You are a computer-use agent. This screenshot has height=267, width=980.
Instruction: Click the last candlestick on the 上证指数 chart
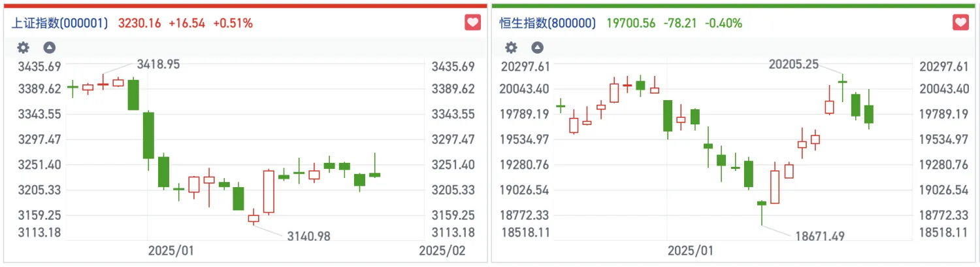(x=375, y=175)
